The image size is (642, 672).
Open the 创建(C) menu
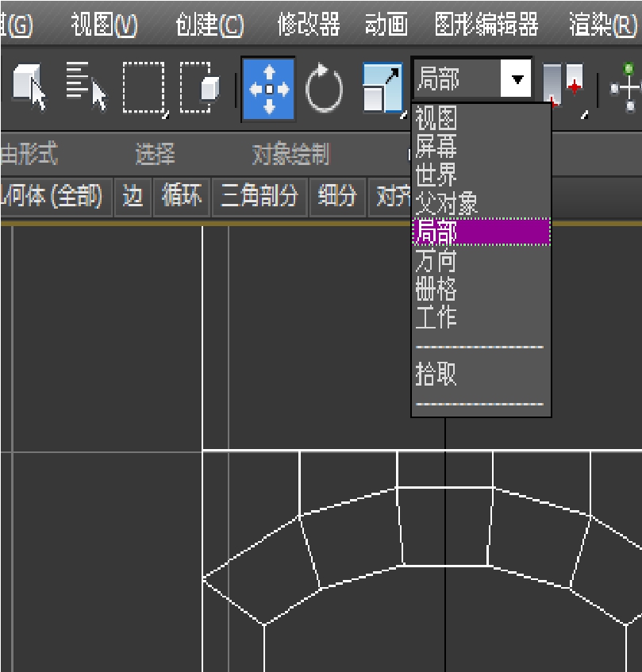(210, 25)
